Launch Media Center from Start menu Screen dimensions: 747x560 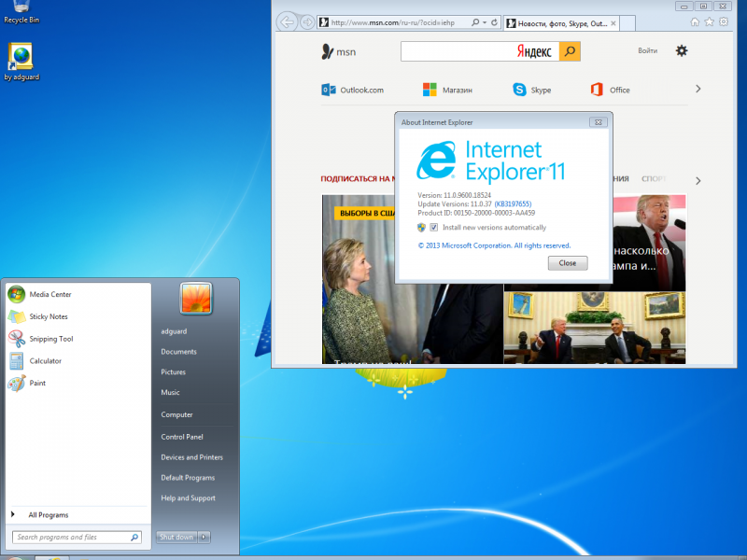78,294
